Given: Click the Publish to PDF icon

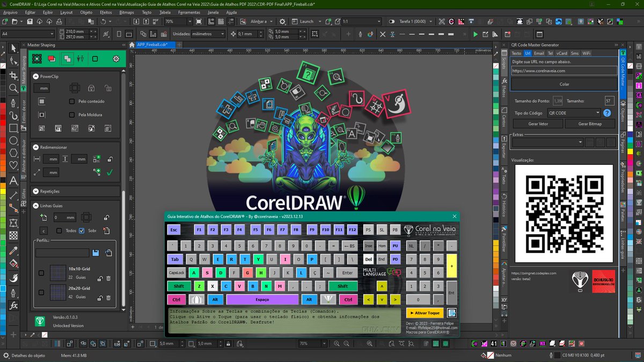Looking at the screenshot, I should 156,21.
